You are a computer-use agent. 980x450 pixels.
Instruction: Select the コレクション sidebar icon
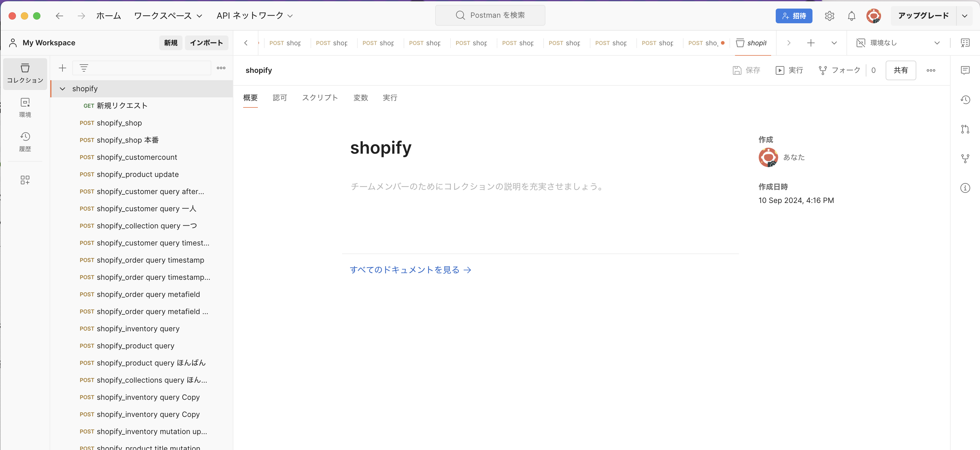tap(25, 73)
